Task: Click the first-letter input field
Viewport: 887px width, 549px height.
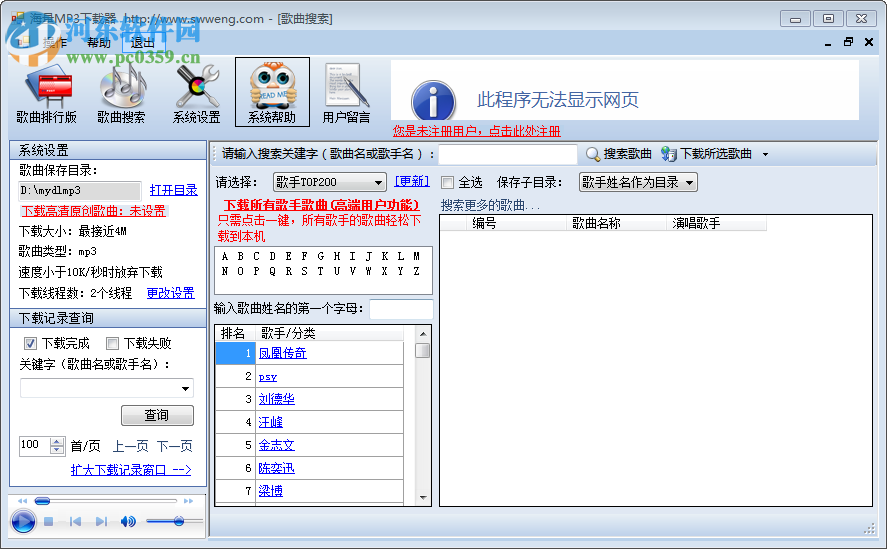Action: [401, 309]
